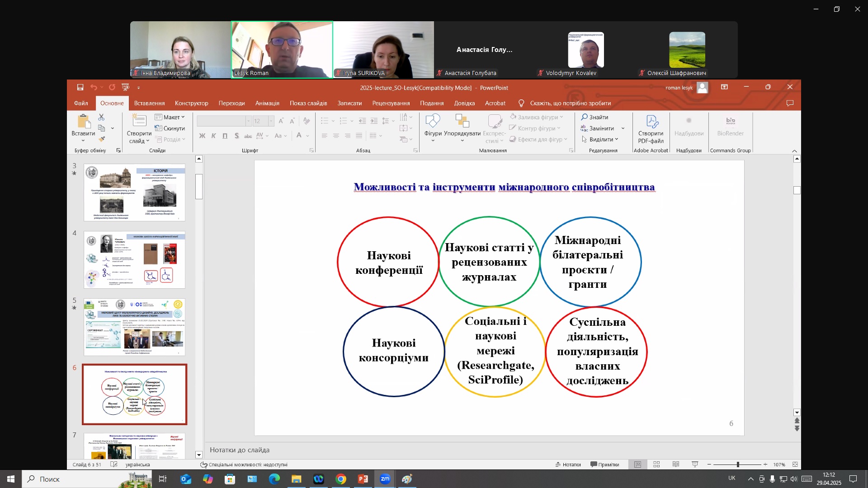
Task: Start slideshow from status bar icon
Action: (x=695, y=465)
